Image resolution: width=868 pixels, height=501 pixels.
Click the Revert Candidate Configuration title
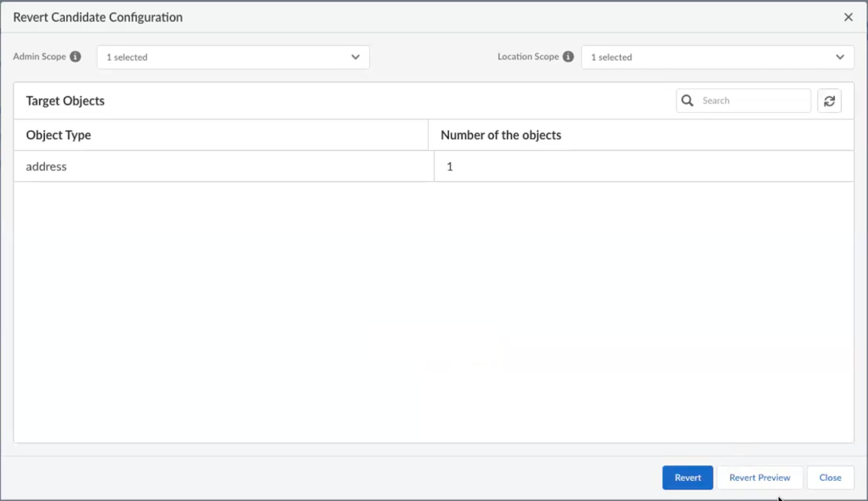pyautogui.click(x=98, y=17)
